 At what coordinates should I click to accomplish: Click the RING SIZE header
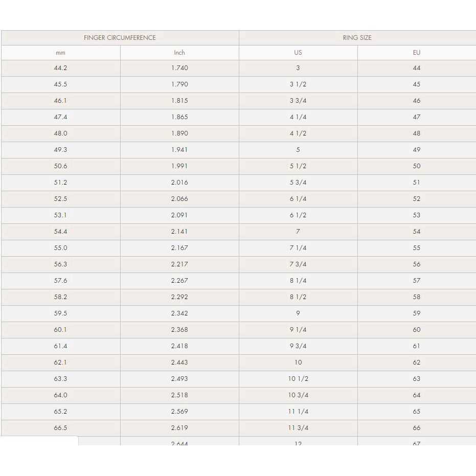coord(357,38)
